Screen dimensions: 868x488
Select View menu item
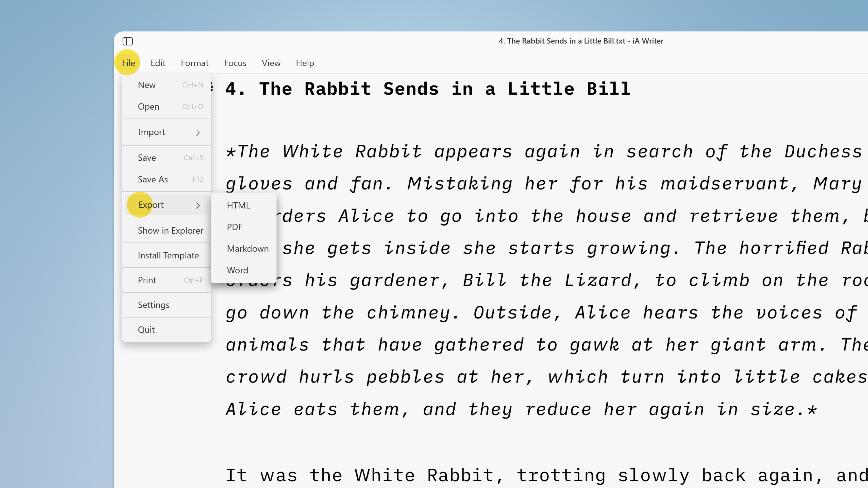click(271, 63)
